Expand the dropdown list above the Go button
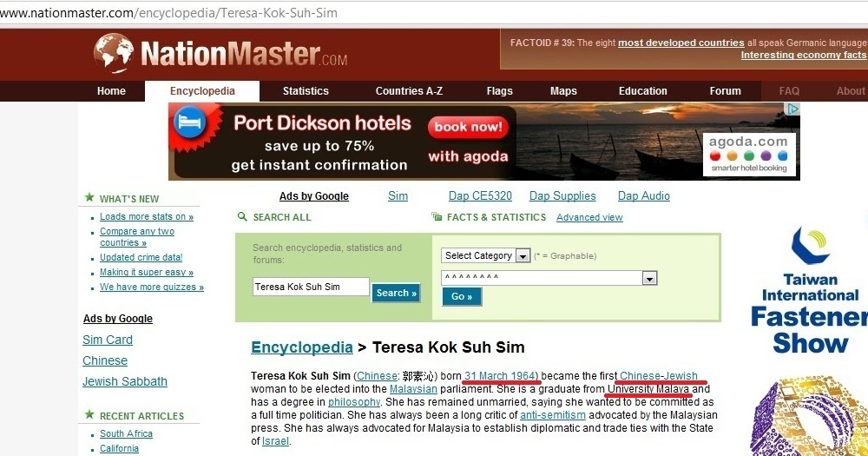 pyautogui.click(x=549, y=278)
